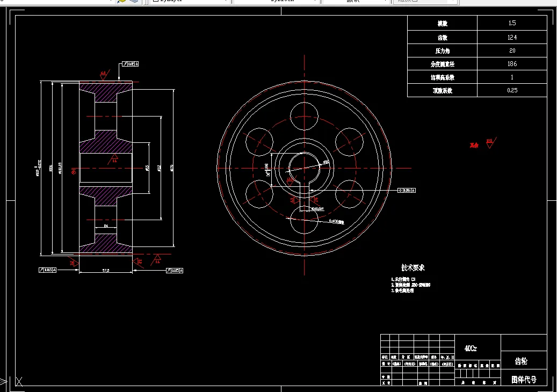557x392 pixels.
Task: Pick the 6.3 roughness symbol on tooth top
Action: [x=104, y=75]
